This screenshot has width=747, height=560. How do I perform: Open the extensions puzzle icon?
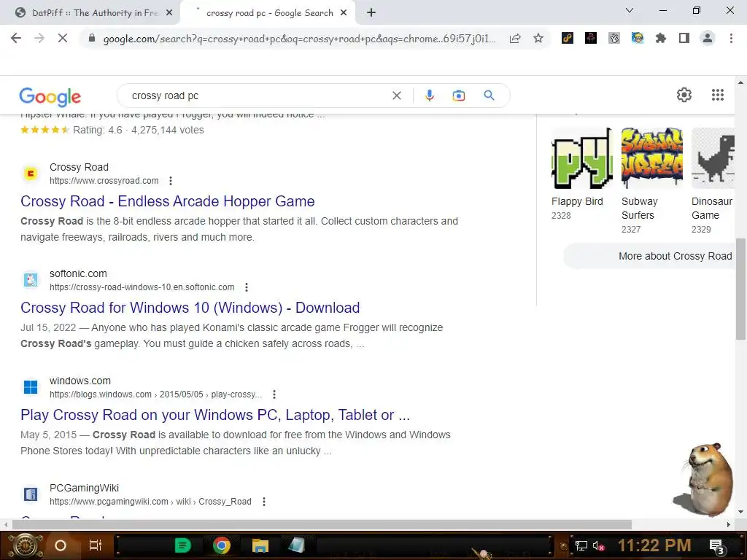(661, 38)
